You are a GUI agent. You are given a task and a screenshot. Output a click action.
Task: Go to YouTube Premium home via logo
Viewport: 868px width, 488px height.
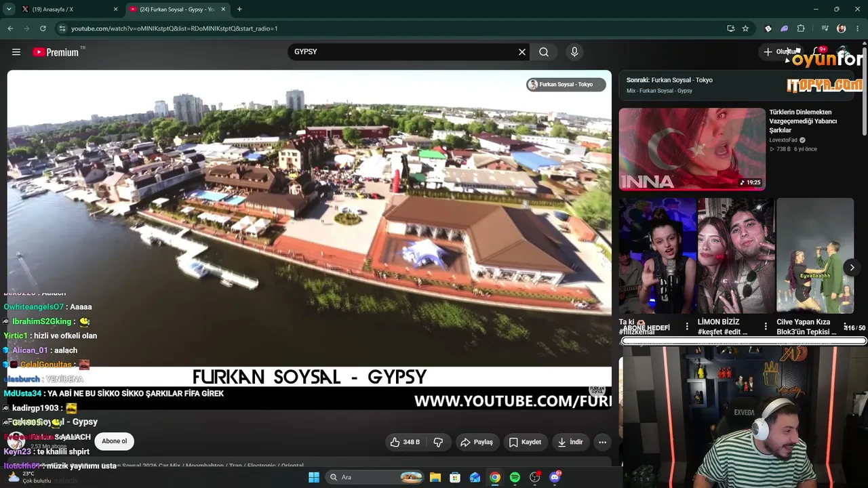(x=56, y=52)
